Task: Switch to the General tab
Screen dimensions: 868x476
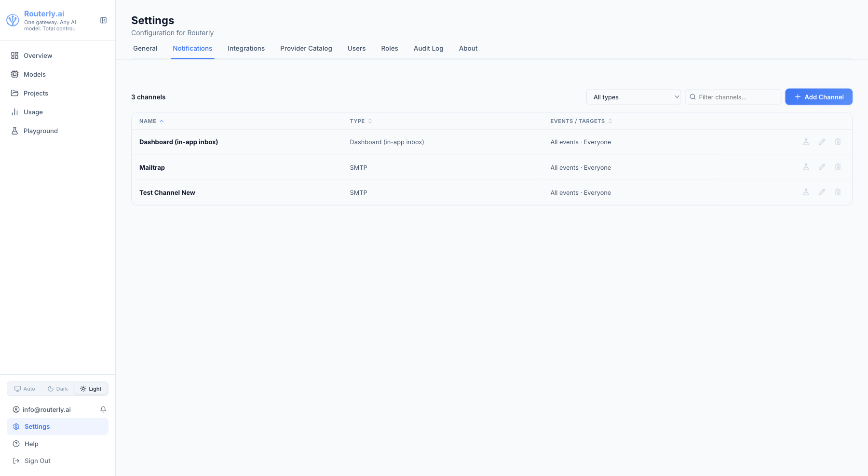Action: tap(145, 48)
